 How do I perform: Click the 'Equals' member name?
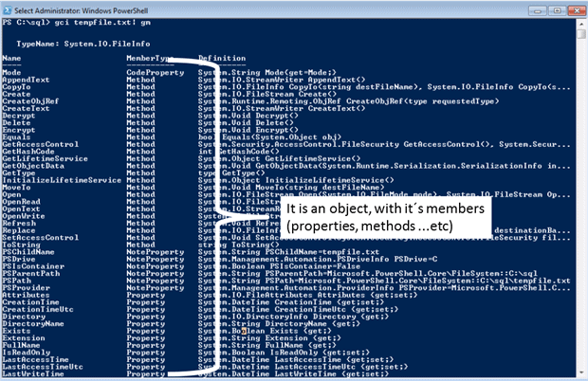tap(16, 137)
